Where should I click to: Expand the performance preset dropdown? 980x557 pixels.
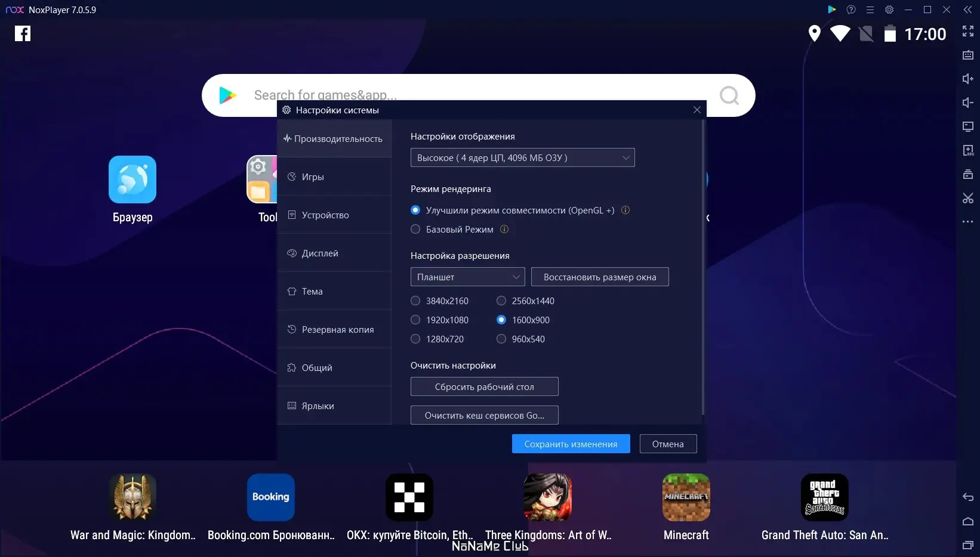pyautogui.click(x=523, y=157)
